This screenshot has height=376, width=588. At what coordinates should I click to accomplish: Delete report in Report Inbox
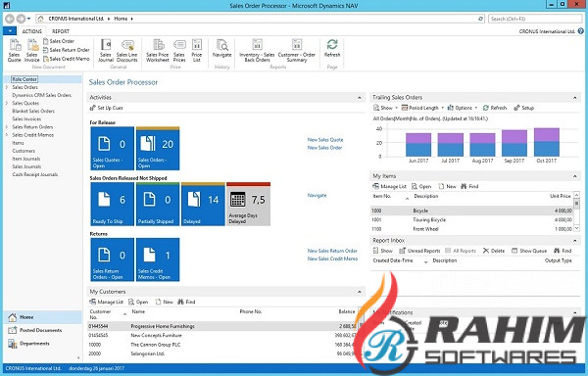point(494,251)
